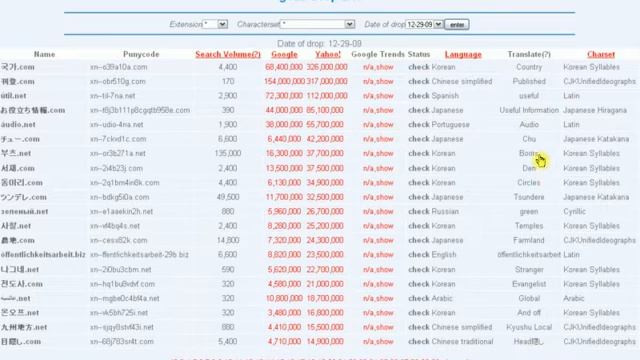Select punycode xn--obr510g.com
Viewport: 640px width, 360px height.
[x=118, y=81]
